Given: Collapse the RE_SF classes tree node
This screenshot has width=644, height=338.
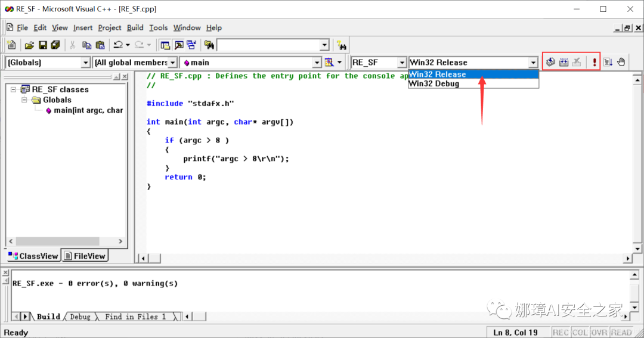Looking at the screenshot, I should coord(13,89).
